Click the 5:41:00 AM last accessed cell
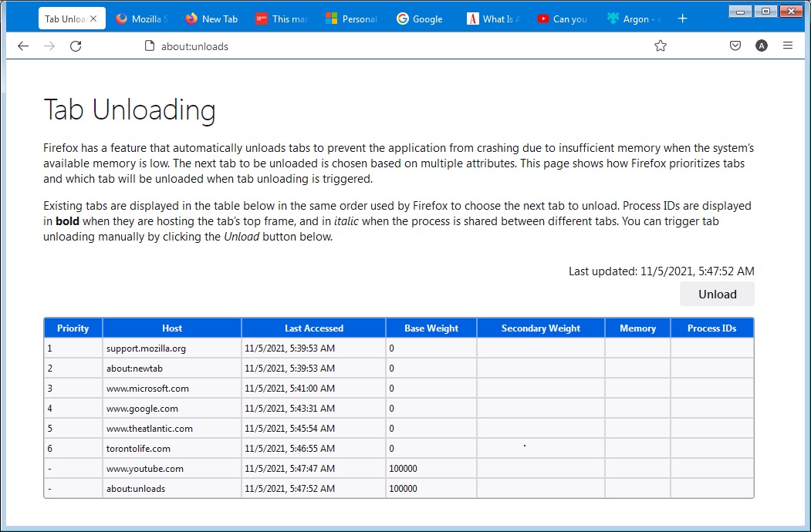811x532 pixels. (314, 389)
